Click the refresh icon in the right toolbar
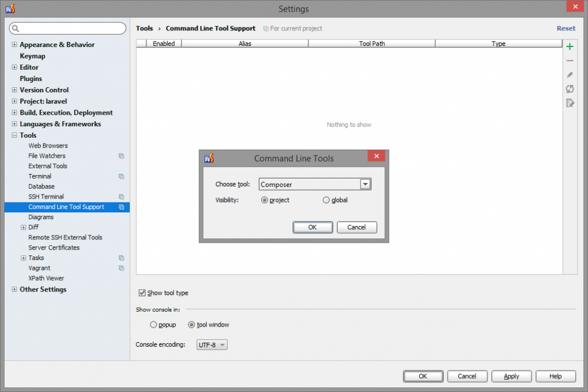 click(570, 88)
